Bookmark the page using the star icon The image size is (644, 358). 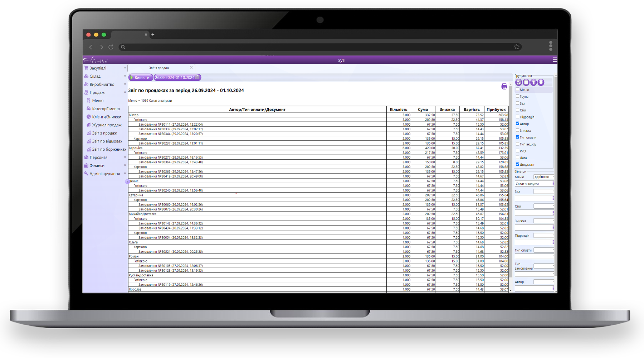pos(517,47)
